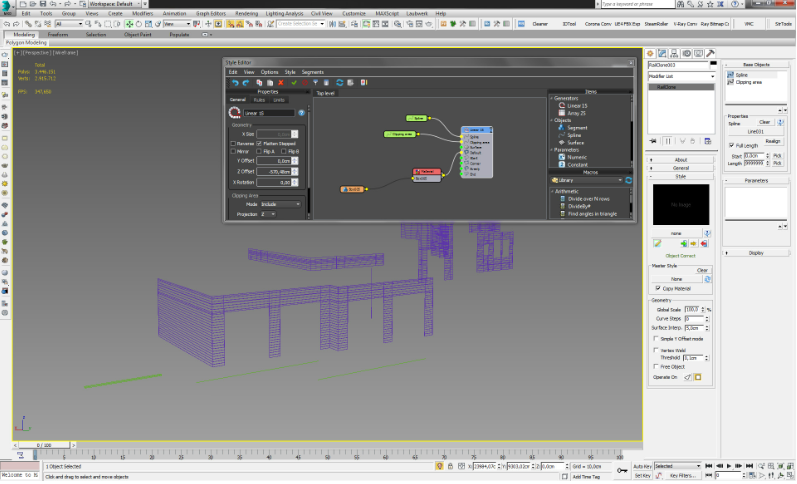
Task: Click the help question mark next to Linear 1S name
Action: [x=301, y=113]
